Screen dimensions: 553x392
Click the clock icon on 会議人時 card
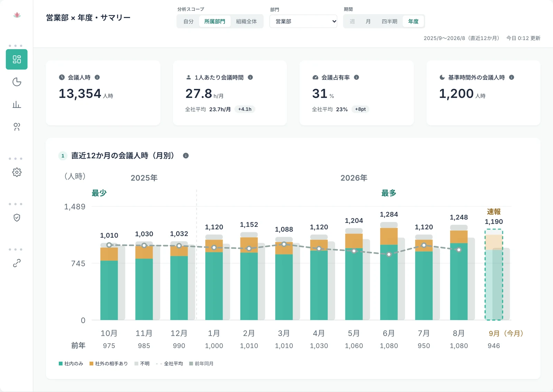click(62, 77)
